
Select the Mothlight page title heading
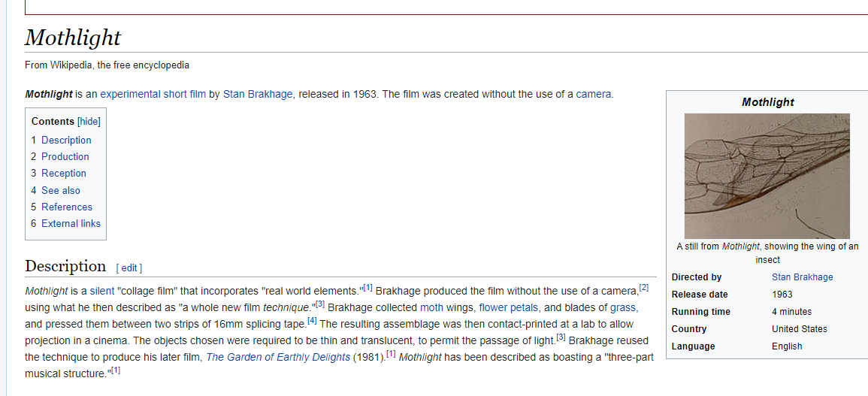point(72,38)
